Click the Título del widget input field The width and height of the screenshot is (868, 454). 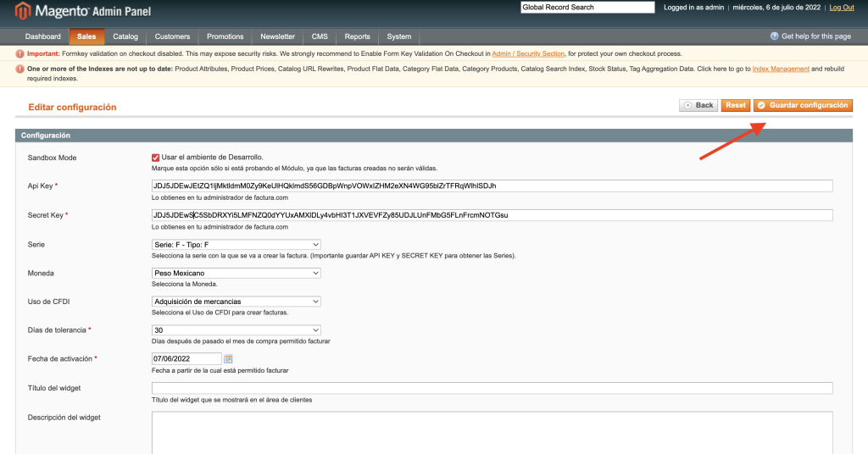click(492, 388)
